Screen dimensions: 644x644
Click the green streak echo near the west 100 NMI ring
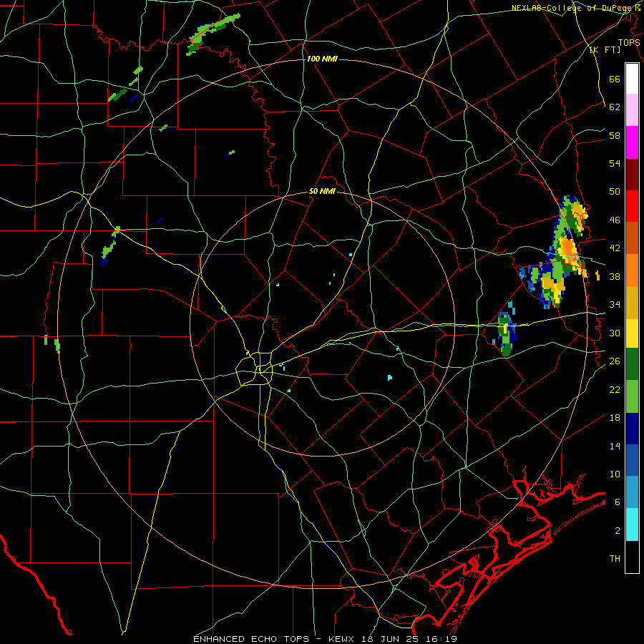pyautogui.click(x=109, y=245)
